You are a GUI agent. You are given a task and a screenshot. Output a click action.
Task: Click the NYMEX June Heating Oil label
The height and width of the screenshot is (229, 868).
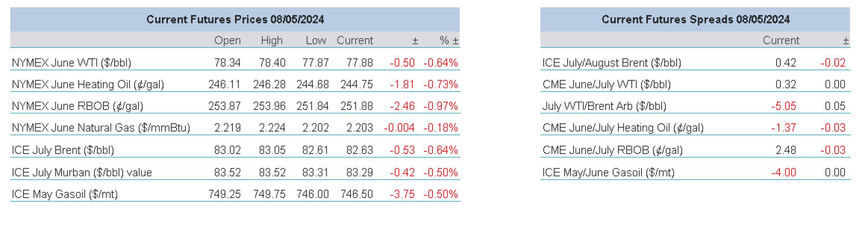coord(88,84)
